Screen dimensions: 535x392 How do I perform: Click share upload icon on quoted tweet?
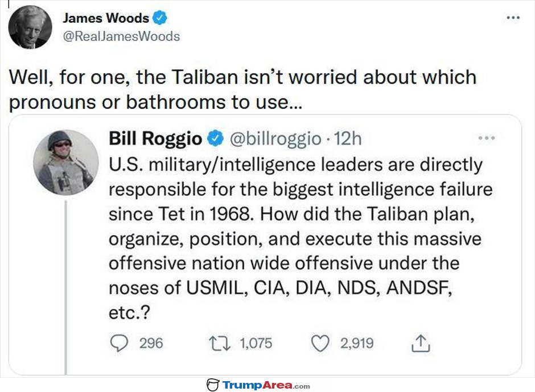421,343
